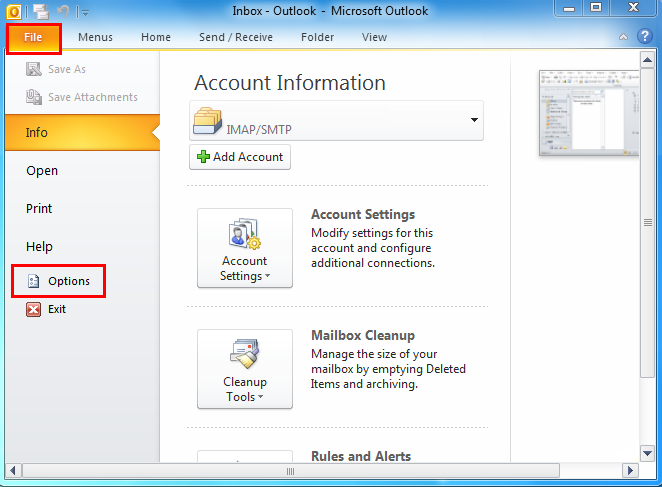The height and width of the screenshot is (487, 662).
Task: Click the Outlook application icon in title bar
Action: pos(14,12)
